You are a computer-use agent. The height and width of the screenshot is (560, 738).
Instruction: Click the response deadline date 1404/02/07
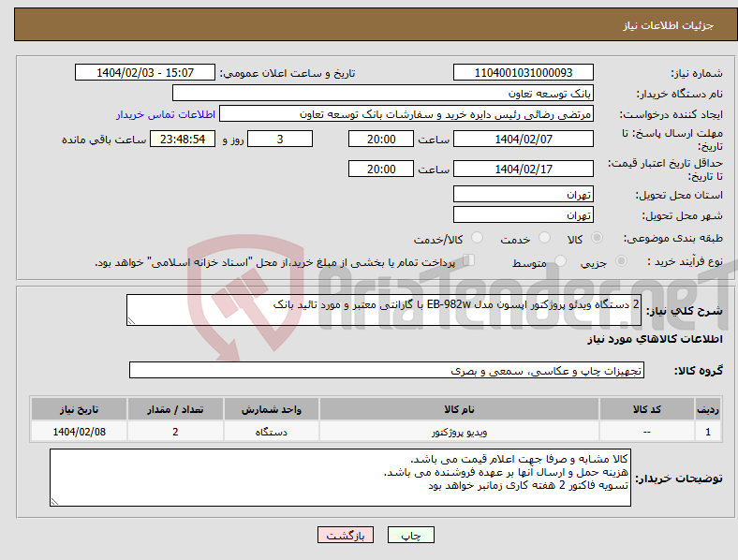524,139
